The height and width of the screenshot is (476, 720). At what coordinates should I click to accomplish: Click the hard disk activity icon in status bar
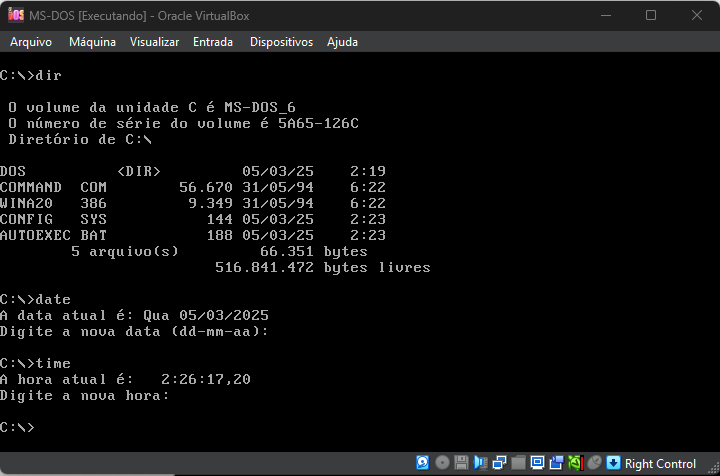coord(422,463)
